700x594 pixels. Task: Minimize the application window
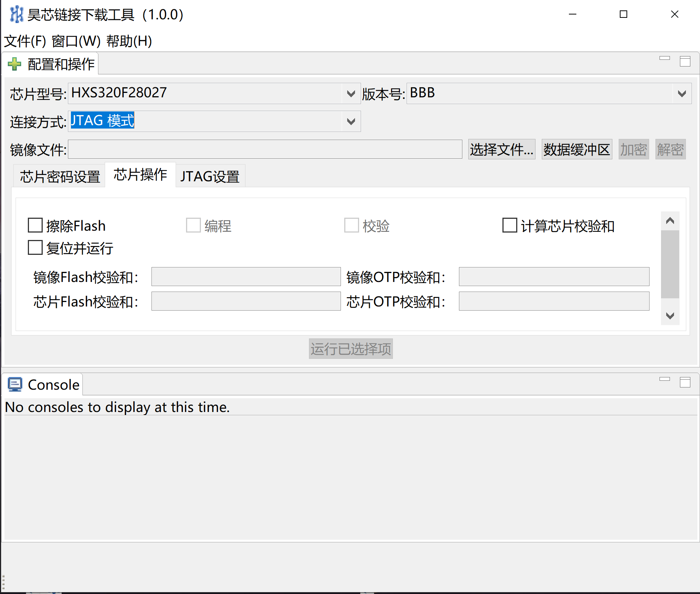point(573,14)
